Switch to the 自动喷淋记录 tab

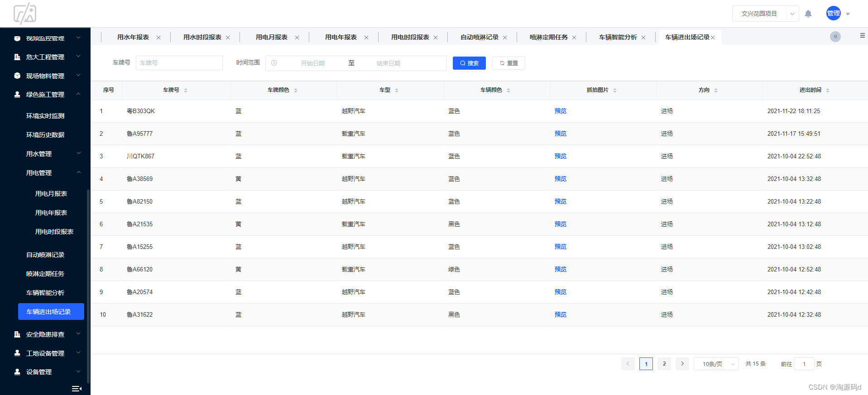(480, 37)
